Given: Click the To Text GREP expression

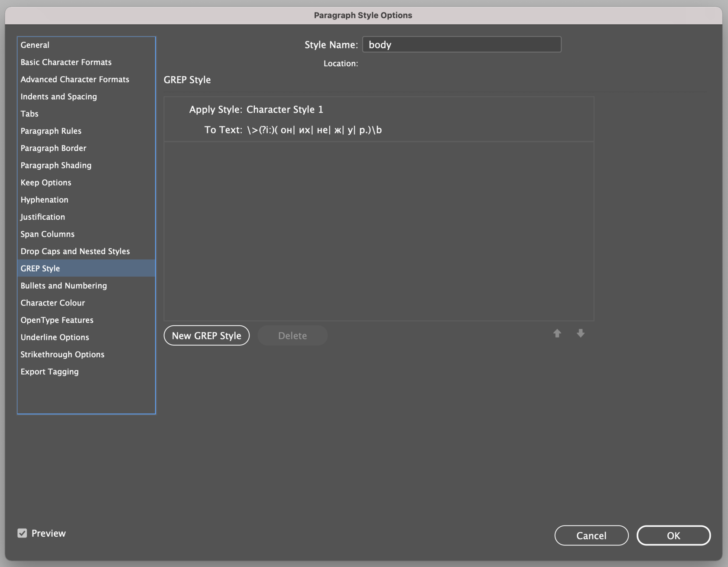Looking at the screenshot, I should pos(314,130).
